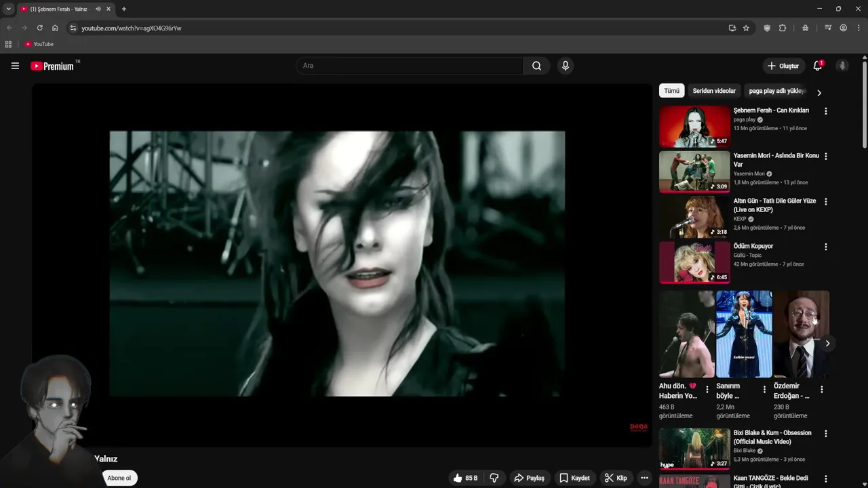Open options for Ödüm Kopuyor video
Viewport: 868px width, 488px height.
(x=825, y=247)
